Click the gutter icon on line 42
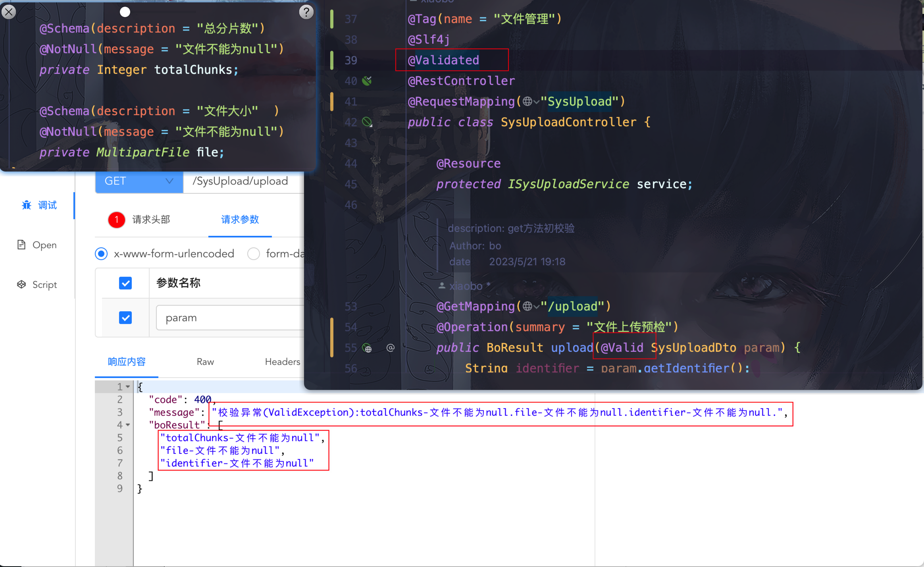 point(367,122)
